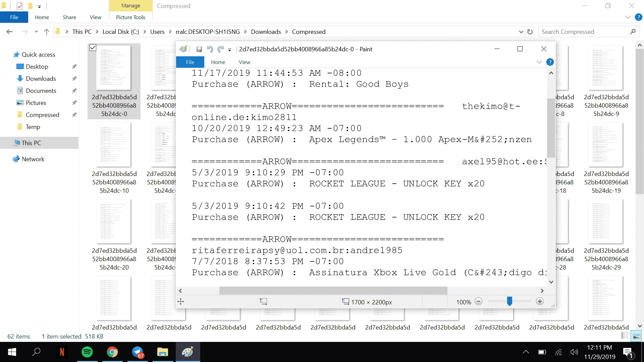Viewport: 644px width, 362px height.
Task: Click Users in the address breadcrumb
Action: 157,32
